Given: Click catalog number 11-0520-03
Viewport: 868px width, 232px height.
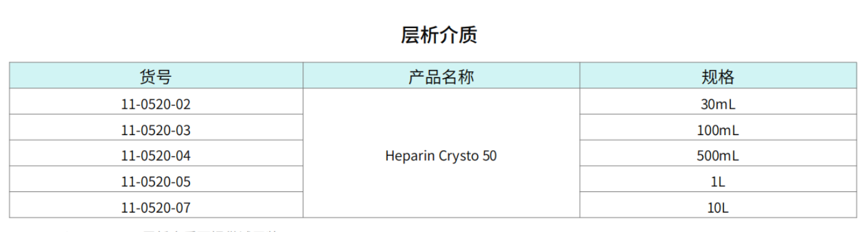Looking at the screenshot, I should pyautogui.click(x=156, y=131).
